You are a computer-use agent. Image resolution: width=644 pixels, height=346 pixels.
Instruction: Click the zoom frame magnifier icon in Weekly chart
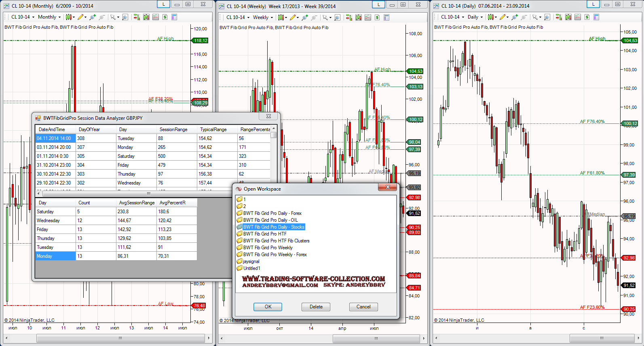coord(337,17)
